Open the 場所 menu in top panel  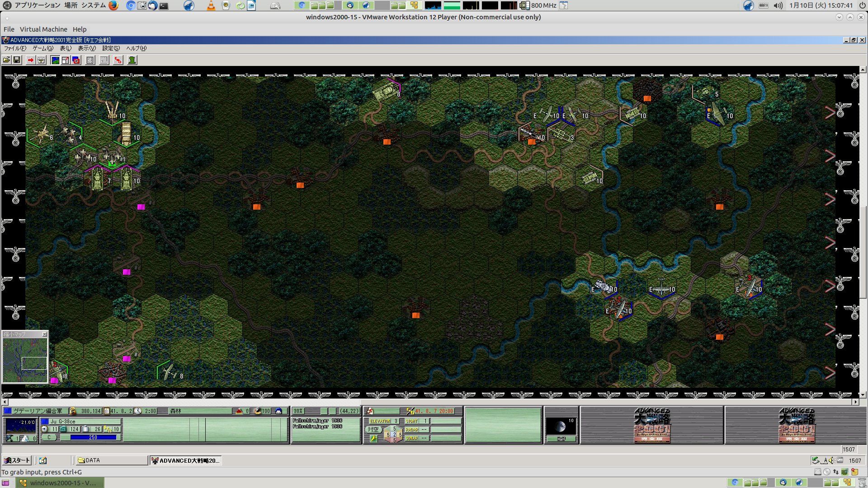71,5
